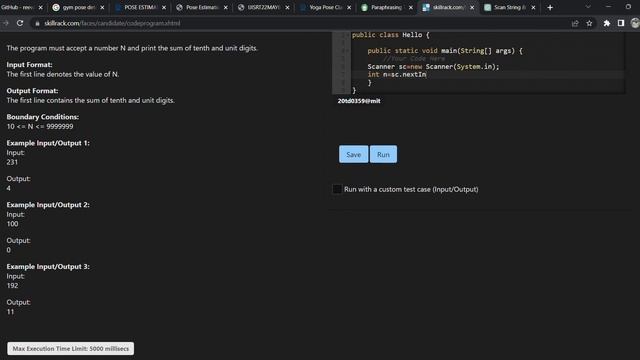
Task: Click the Save button
Action: pos(353,154)
